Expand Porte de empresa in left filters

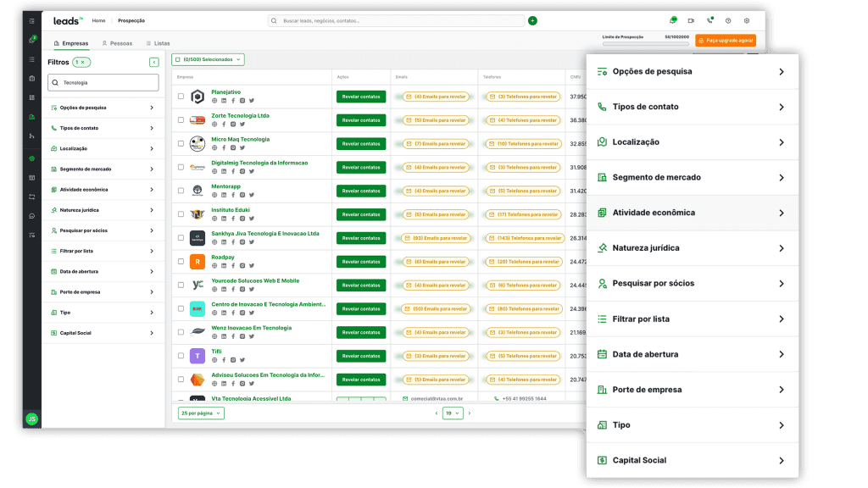tap(103, 292)
